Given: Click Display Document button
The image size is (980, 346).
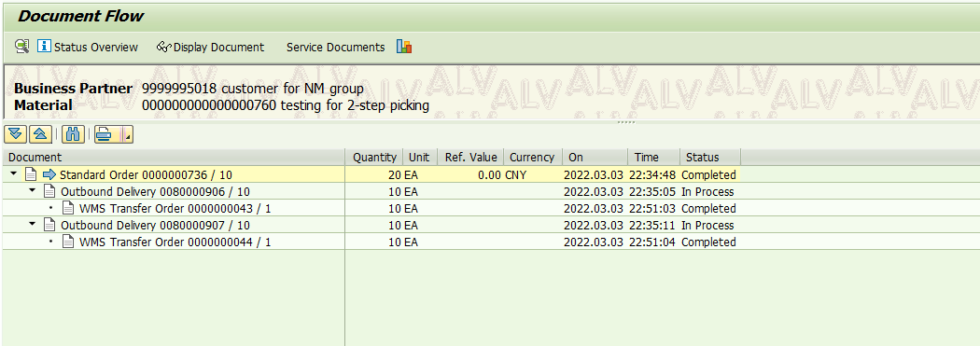Looking at the screenshot, I should click(x=211, y=47).
